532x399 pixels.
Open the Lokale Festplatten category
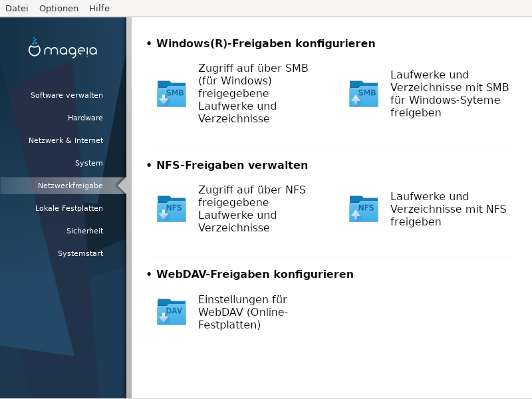click(x=69, y=208)
